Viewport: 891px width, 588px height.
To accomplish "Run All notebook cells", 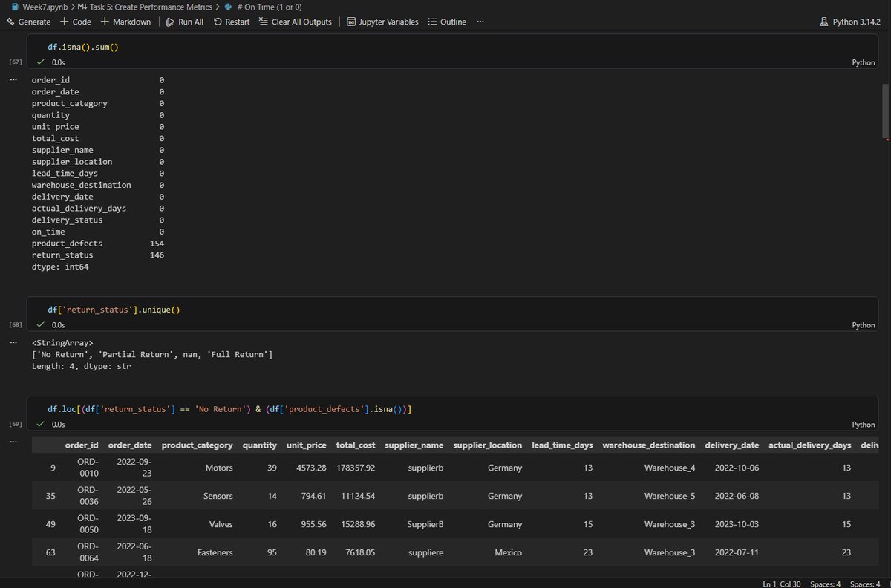I will point(184,22).
